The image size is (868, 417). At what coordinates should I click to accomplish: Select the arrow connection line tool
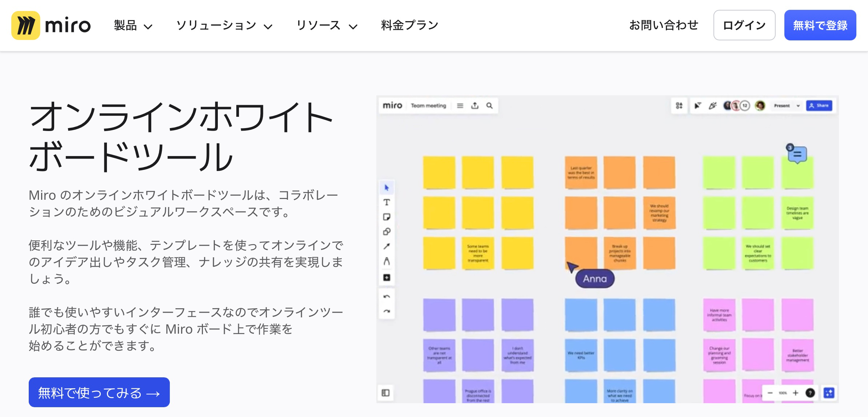pos(387,246)
